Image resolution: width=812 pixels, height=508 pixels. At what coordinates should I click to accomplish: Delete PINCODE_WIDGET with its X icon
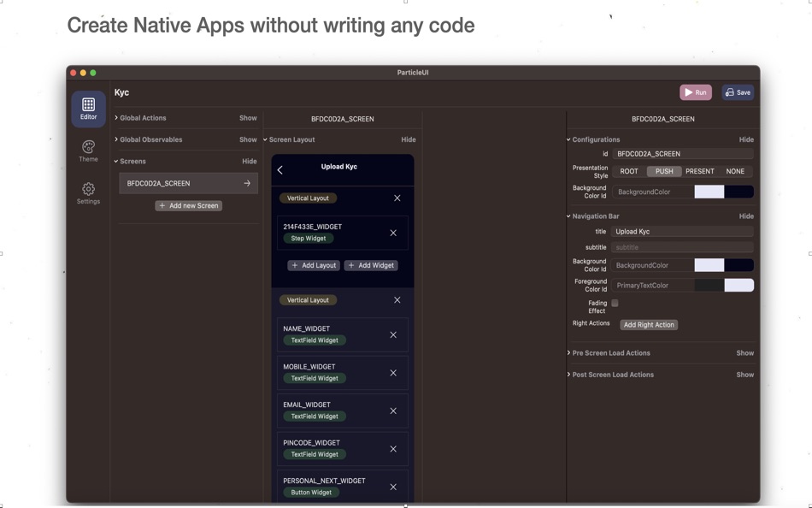pos(393,449)
